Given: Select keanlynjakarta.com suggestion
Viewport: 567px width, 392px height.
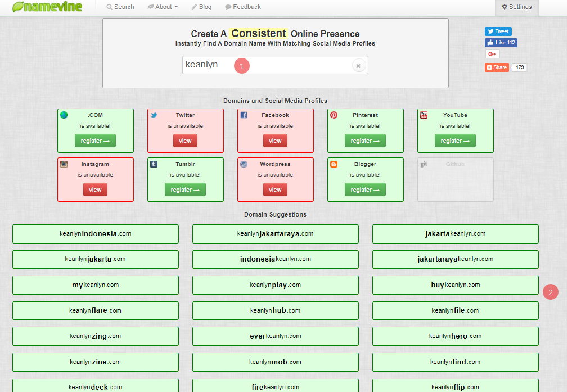Looking at the screenshot, I should [96, 259].
